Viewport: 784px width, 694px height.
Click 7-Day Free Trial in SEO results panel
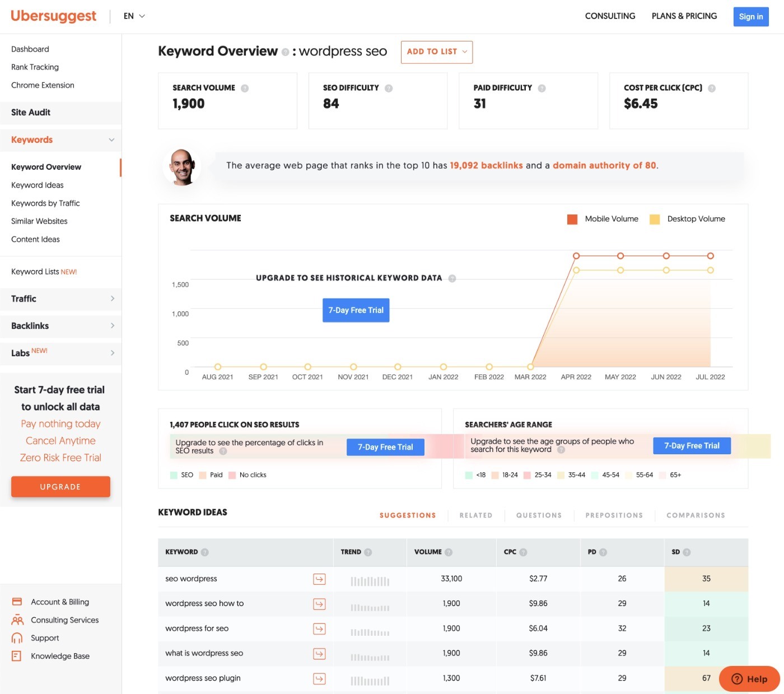click(x=385, y=447)
